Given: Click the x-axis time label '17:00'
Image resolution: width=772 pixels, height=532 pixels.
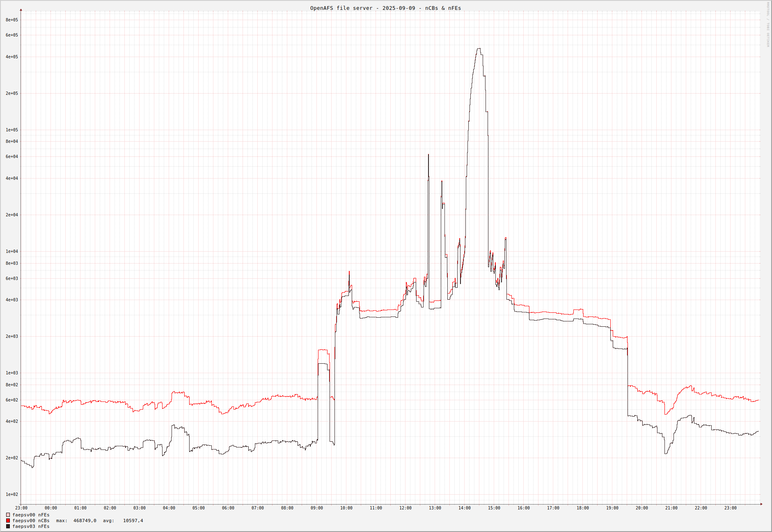Looking at the screenshot, I should [x=553, y=508].
